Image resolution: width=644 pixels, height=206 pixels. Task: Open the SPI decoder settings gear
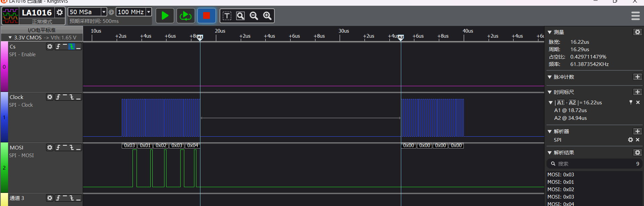point(631,140)
